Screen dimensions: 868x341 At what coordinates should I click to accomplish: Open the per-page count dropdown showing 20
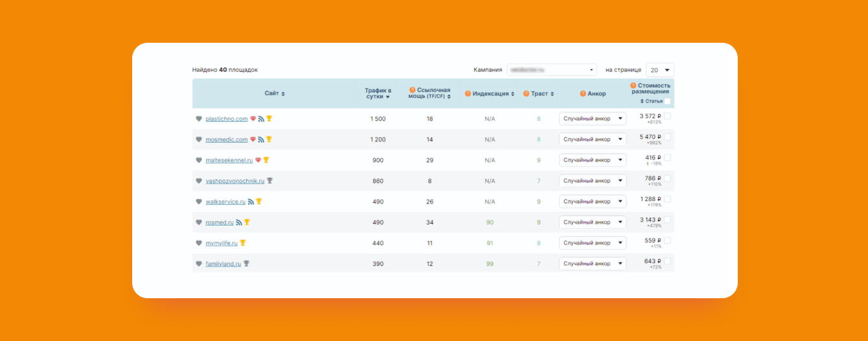coord(659,69)
